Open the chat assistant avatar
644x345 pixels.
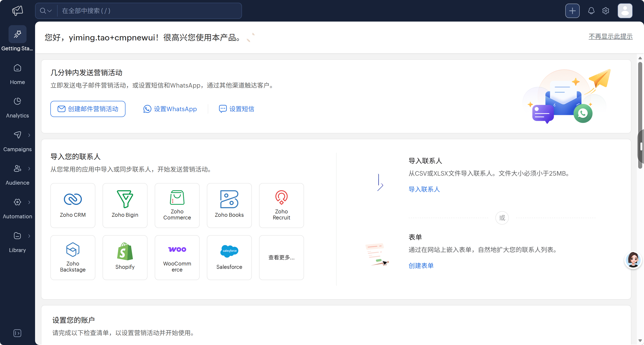point(633,260)
